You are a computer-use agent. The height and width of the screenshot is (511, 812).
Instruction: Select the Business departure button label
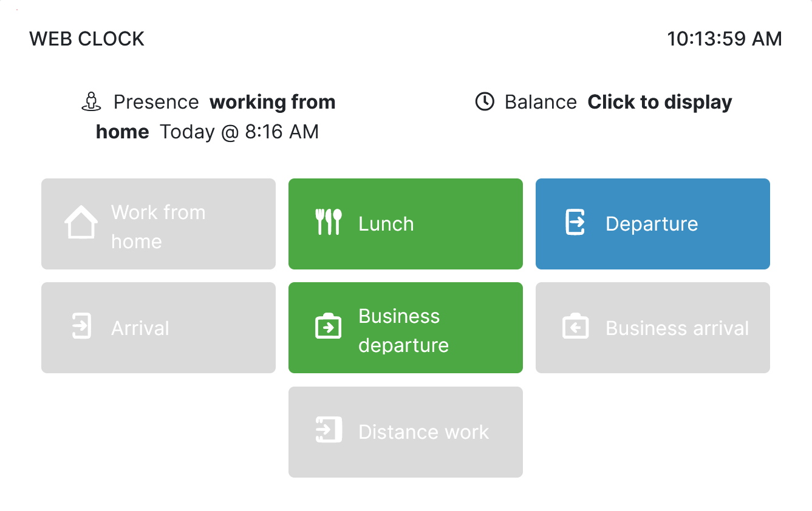click(x=403, y=330)
